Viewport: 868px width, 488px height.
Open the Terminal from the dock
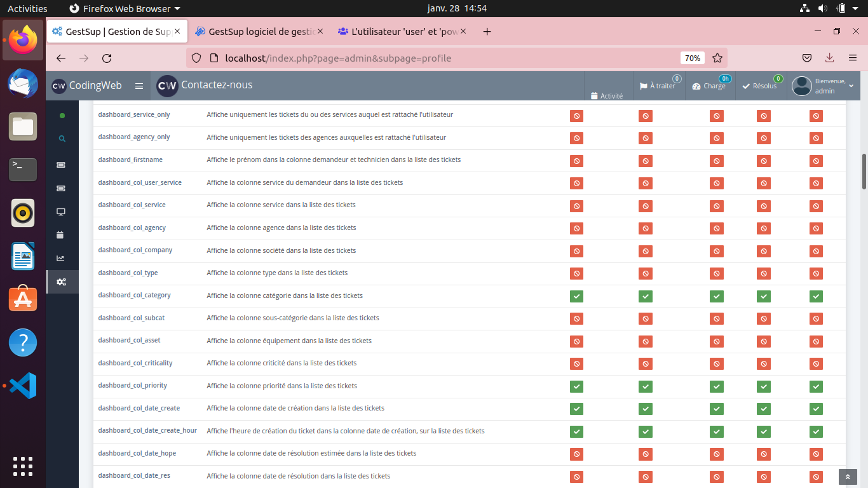(23, 170)
